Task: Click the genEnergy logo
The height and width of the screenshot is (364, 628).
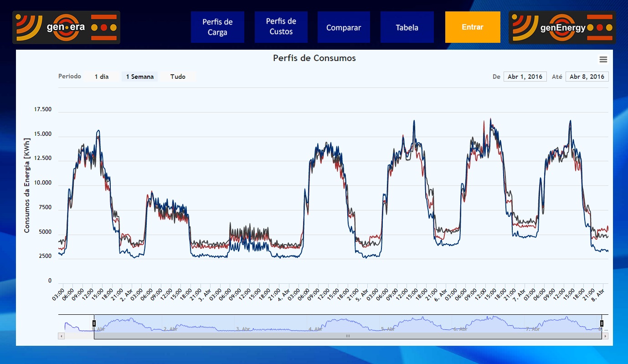Action: click(x=562, y=27)
